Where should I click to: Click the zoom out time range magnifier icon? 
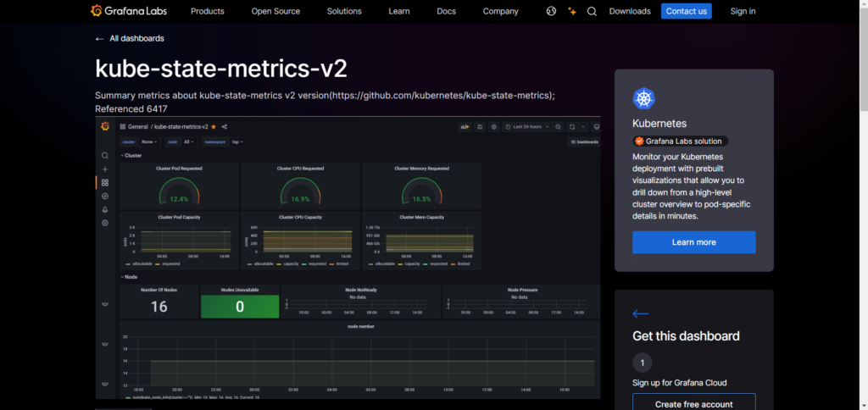click(x=558, y=127)
